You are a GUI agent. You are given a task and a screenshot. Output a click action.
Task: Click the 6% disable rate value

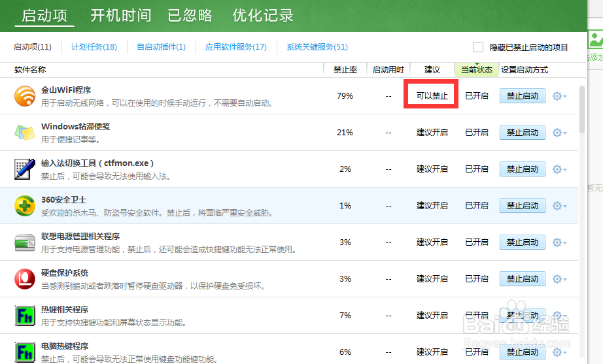tap(345, 352)
